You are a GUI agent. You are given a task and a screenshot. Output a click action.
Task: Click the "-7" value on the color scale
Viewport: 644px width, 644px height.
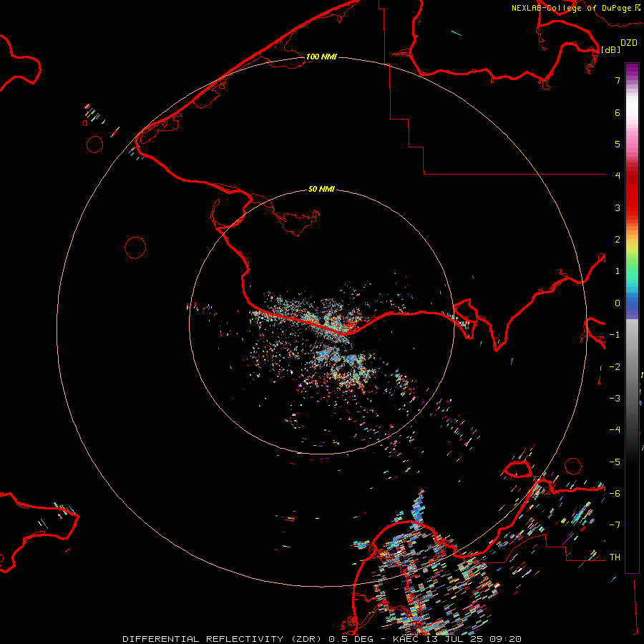click(x=615, y=525)
